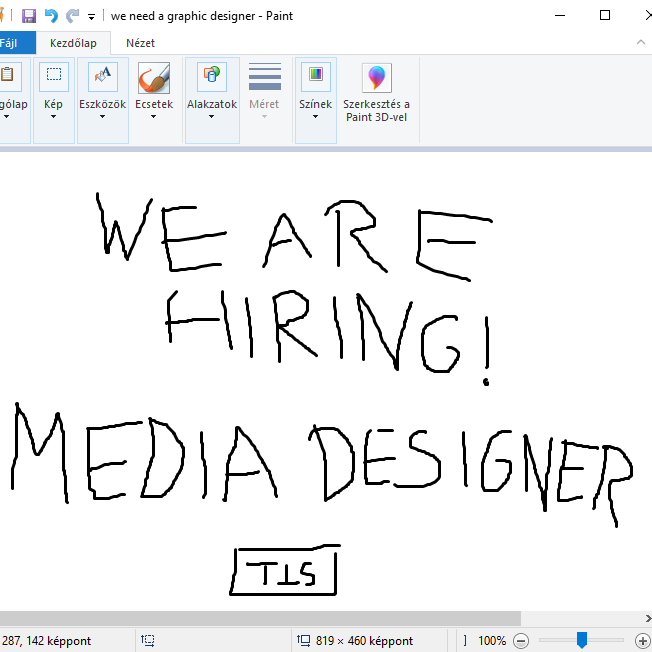Click the zoom slider handle
Screen dimensions: 652x652
point(581,640)
